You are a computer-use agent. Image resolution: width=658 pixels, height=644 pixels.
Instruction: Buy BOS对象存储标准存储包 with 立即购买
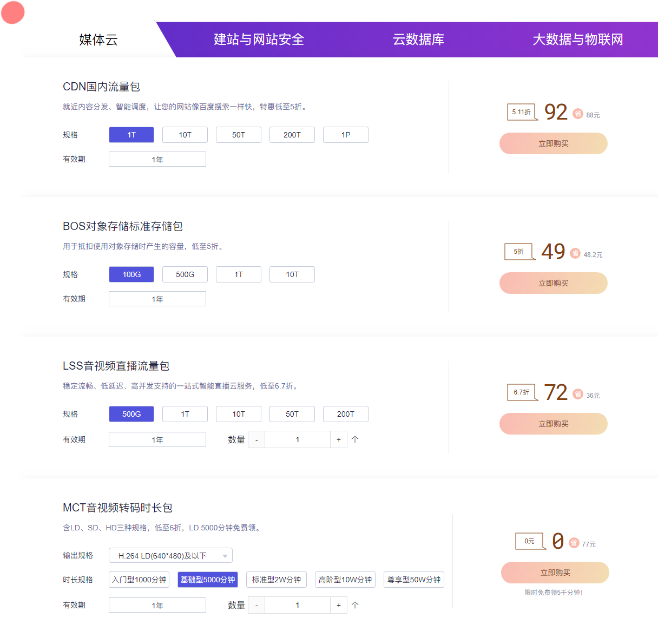coord(554,283)
